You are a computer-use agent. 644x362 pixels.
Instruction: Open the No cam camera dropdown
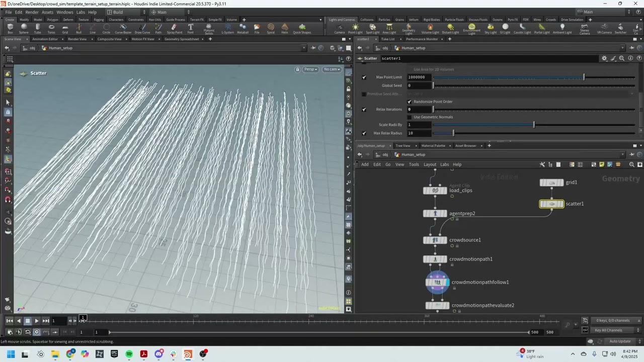[332, 69]
